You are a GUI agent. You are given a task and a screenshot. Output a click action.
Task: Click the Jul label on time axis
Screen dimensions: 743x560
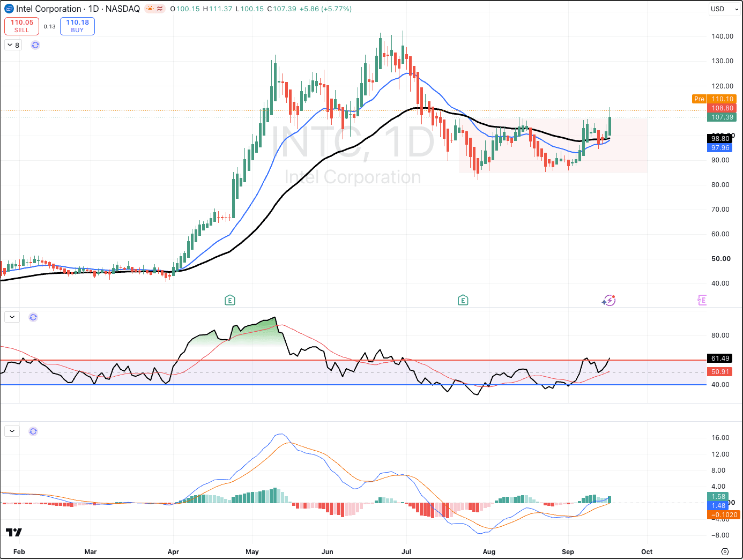[x=406, y=552]
